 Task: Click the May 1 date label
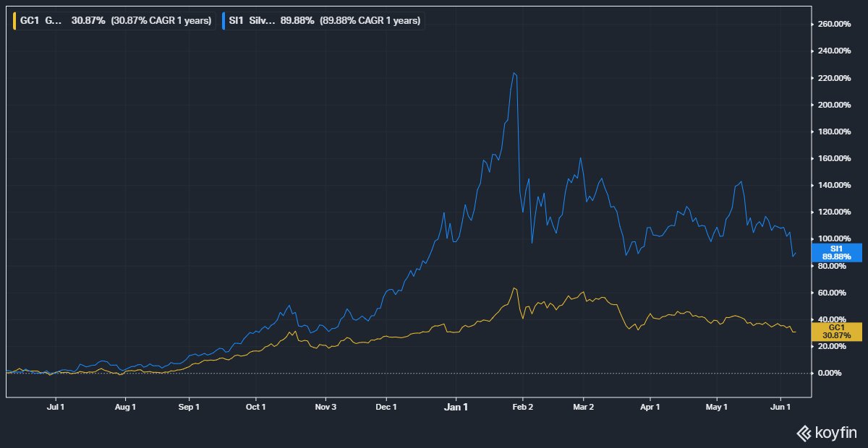[716, 407]
